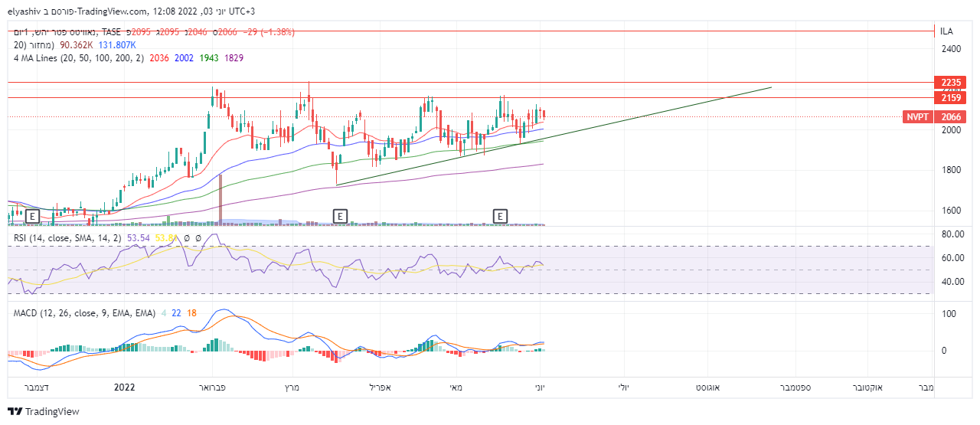Open the ILA currency selector

tap(946, 31)
